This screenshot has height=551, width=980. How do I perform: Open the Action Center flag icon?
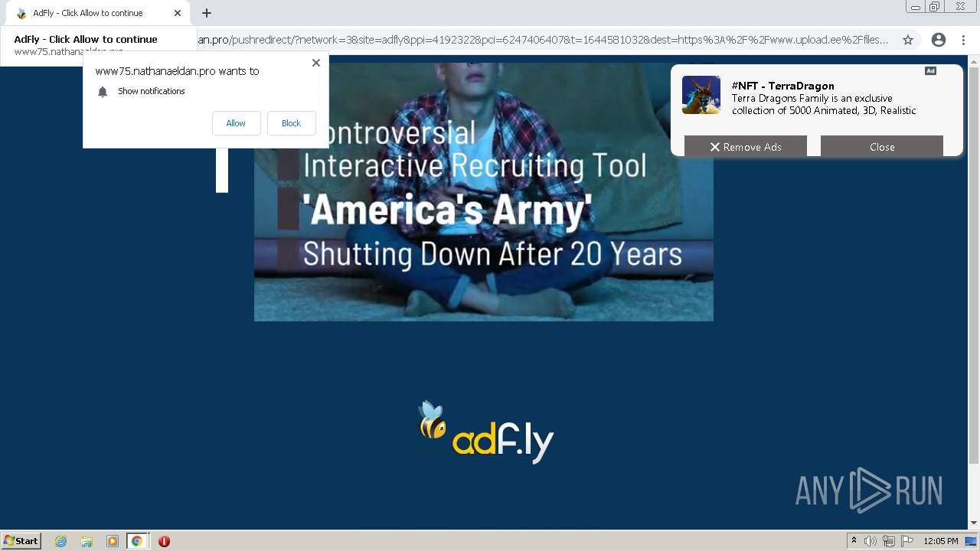click(907, 541)
